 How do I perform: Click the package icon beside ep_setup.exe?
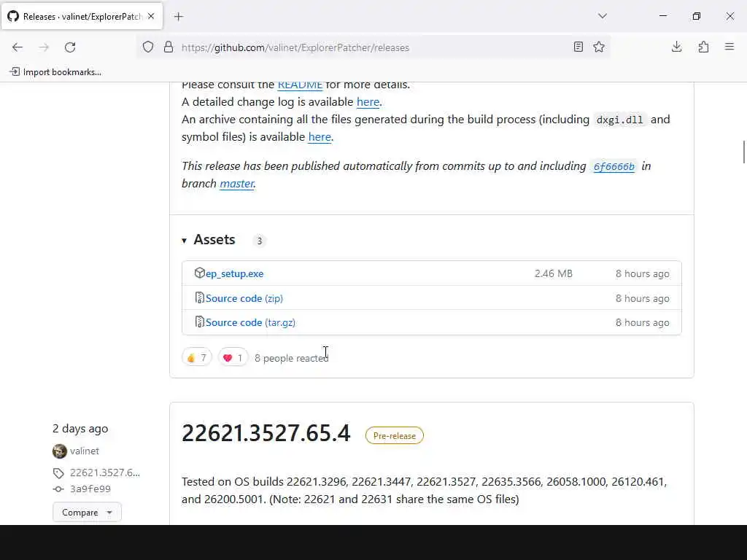(x=200, y=273)
